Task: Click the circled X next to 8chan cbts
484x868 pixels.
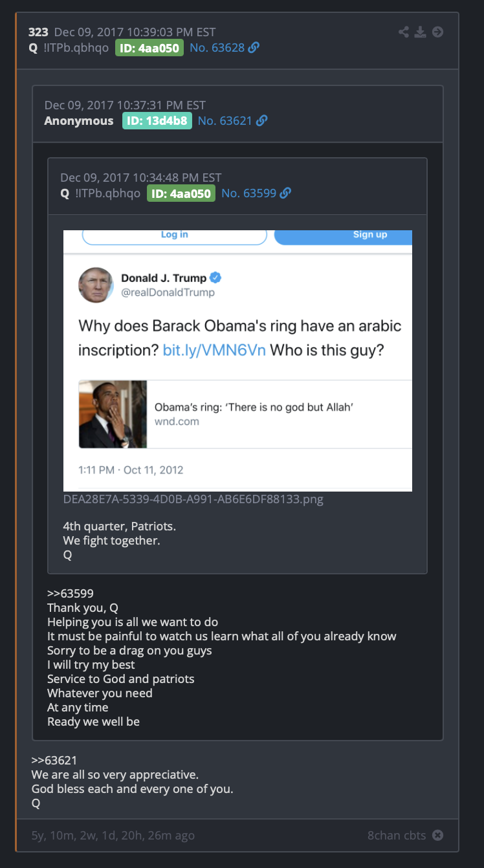Action: tap(437, 835)
